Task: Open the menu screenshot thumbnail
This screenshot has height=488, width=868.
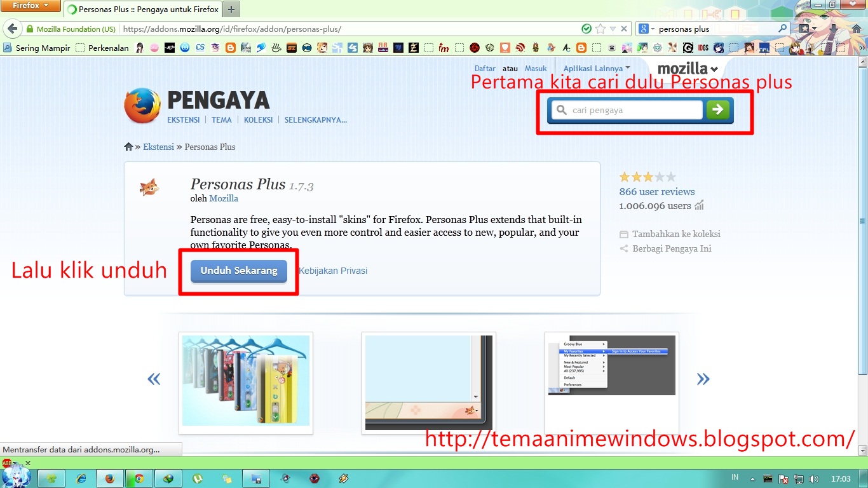Action: point(612,383)
